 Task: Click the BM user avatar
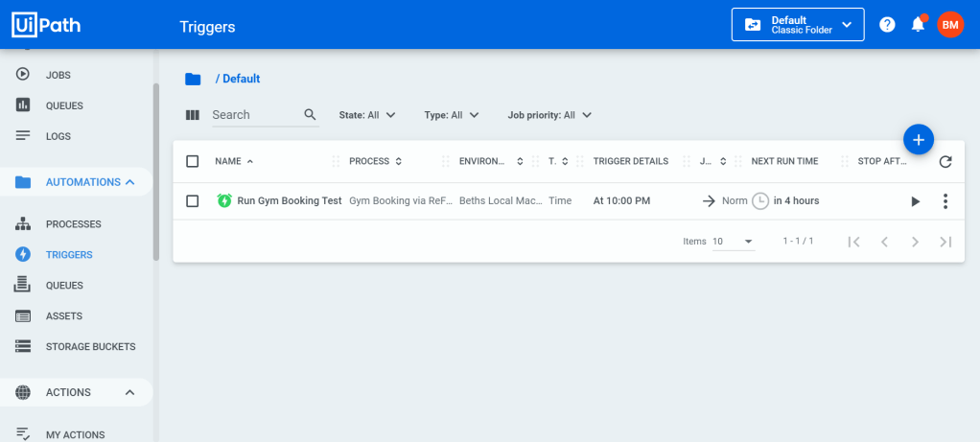(x=949, y=25)
